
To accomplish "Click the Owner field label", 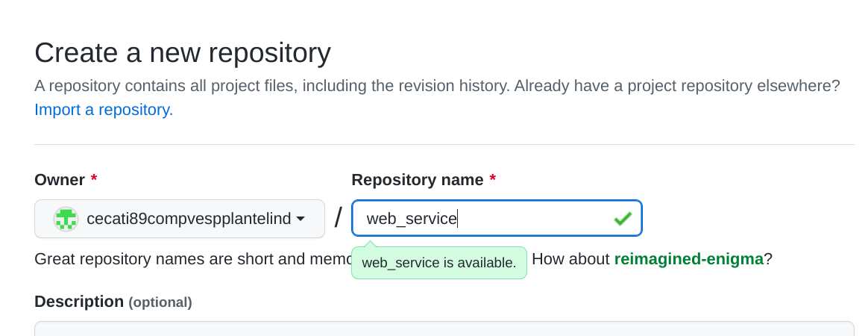I will [x=60, y=180].
